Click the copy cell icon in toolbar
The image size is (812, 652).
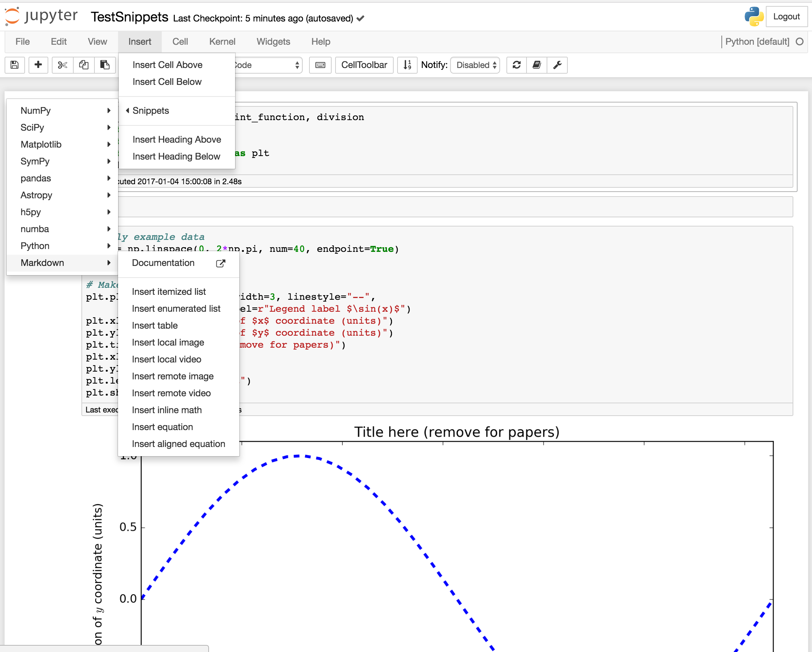tap(83, 64)
